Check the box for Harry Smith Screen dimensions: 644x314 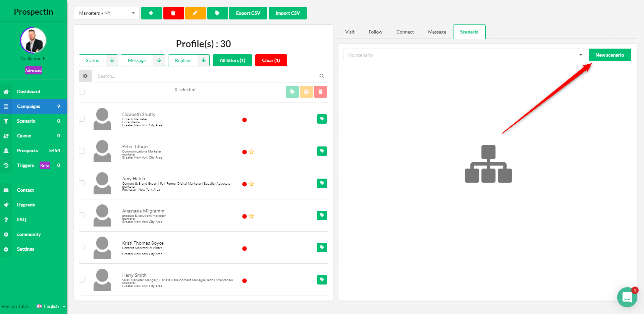coord(82,279)
